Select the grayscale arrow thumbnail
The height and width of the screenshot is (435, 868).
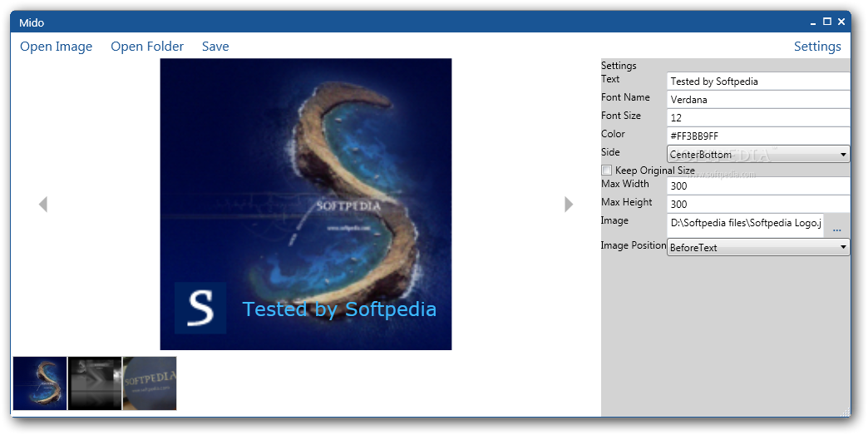click(x=95, y=383)
